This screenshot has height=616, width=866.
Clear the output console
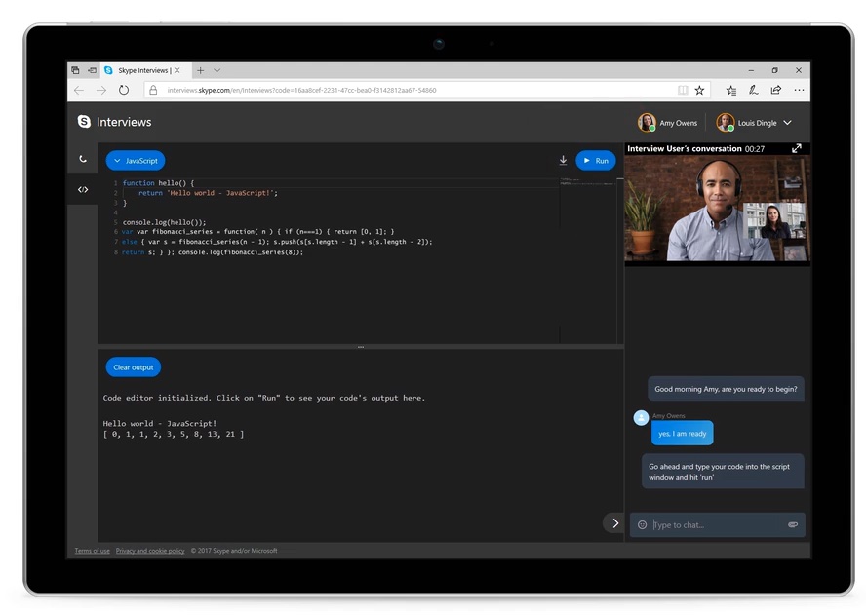(x=133, y=367)
